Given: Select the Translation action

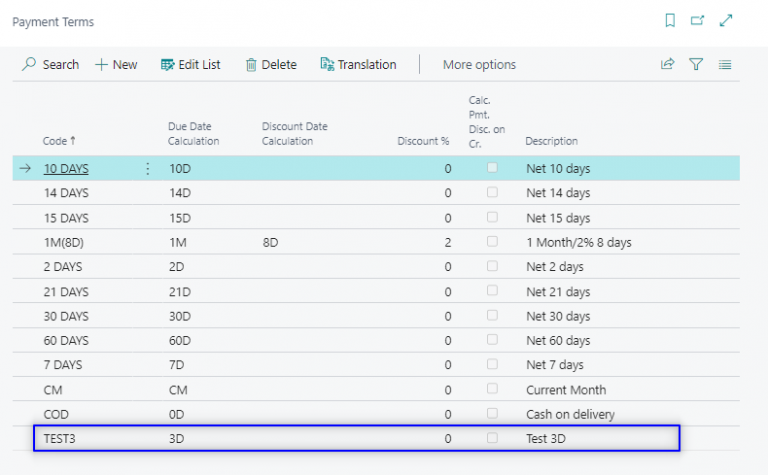Looking at the screenshot, I should click(x=358, y=64).
